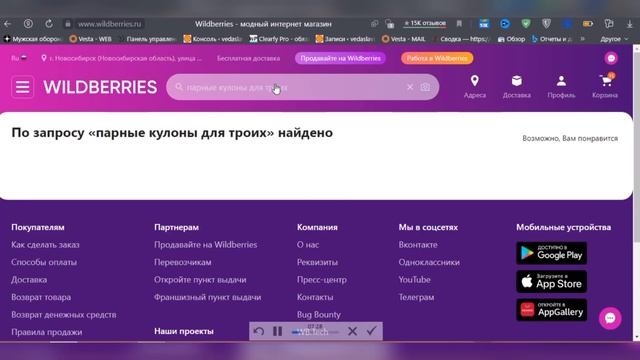
Task: Open photo search camera icon
Action: coord(425,87)
